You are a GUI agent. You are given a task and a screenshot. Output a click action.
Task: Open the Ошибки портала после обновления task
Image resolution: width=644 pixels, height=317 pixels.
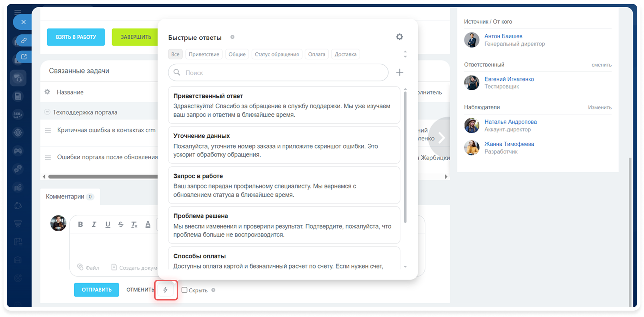tap(107, 157)
